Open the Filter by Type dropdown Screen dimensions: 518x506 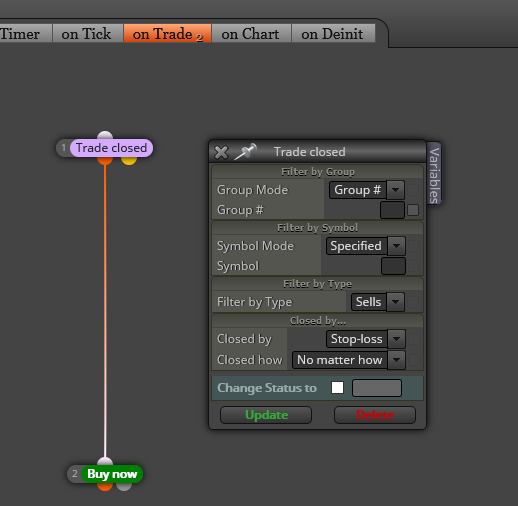pos(378,302)
